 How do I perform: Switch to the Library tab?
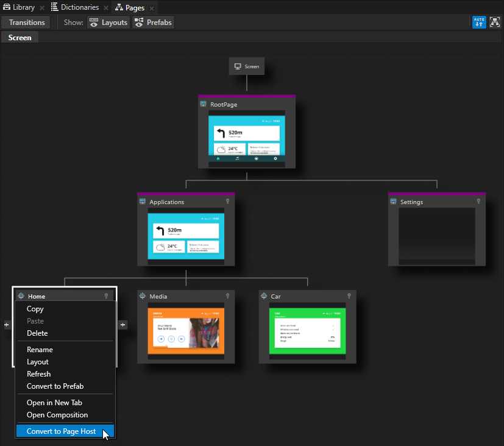18,7
